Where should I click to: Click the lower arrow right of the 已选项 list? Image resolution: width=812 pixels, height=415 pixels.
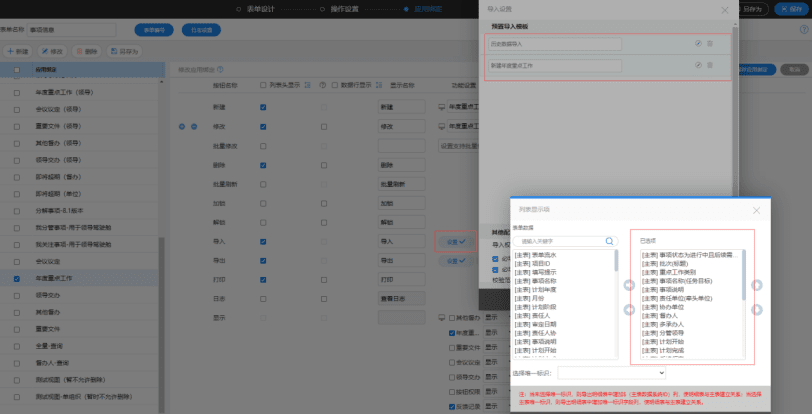tap(757, 309)
